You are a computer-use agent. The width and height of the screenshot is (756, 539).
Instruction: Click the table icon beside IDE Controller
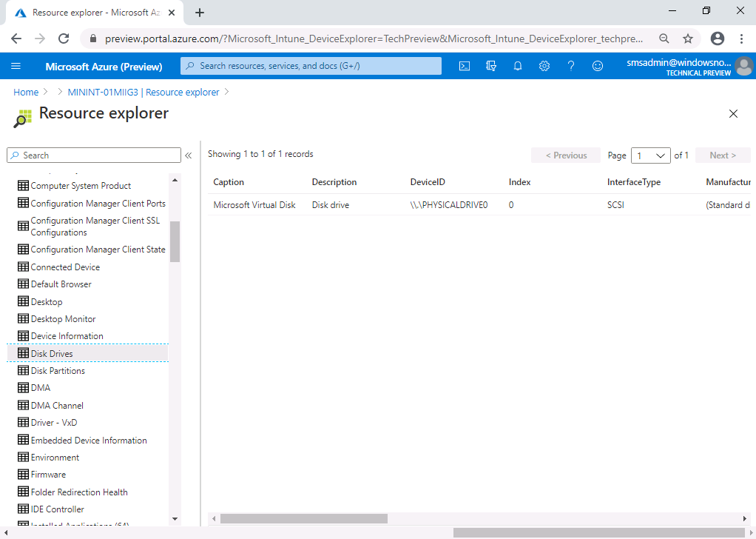click(23, 509)
